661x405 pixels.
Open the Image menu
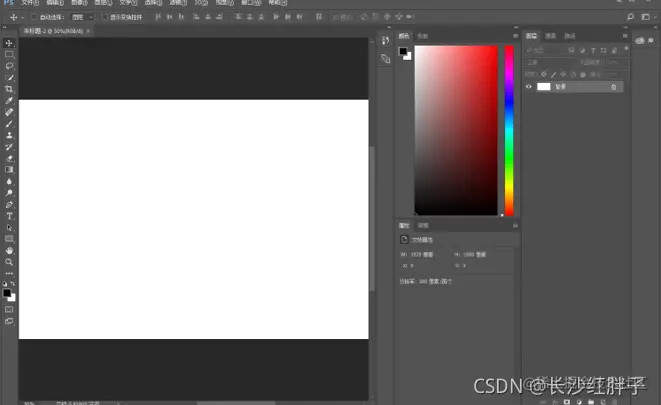[79, 3]
